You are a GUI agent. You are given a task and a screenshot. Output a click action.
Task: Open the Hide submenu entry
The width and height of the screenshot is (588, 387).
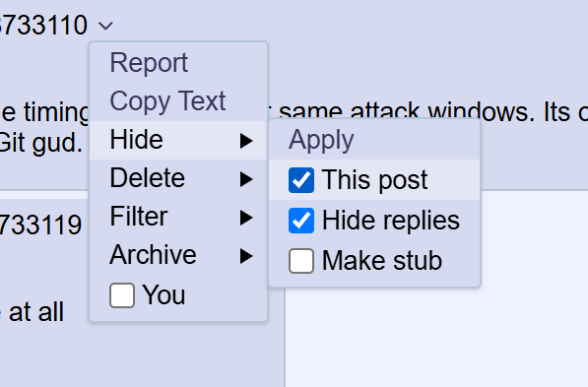[178, 140]
